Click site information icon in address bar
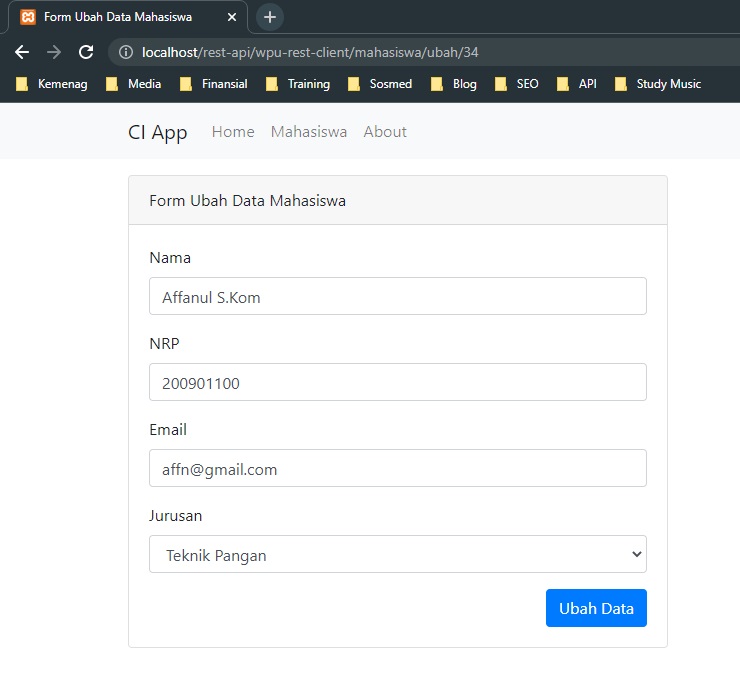 [x=126, y=52]
